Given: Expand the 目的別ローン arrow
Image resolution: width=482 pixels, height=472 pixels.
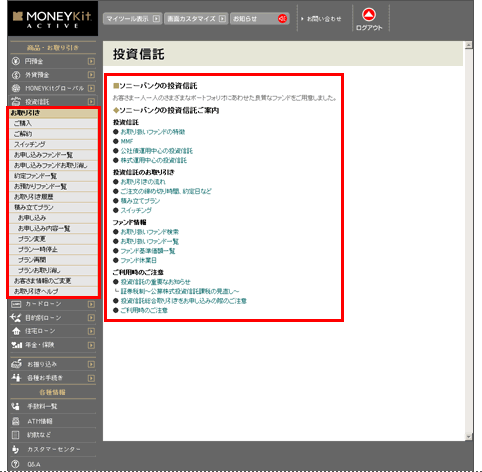Looking at the screenshot, I should pos(91,318).
